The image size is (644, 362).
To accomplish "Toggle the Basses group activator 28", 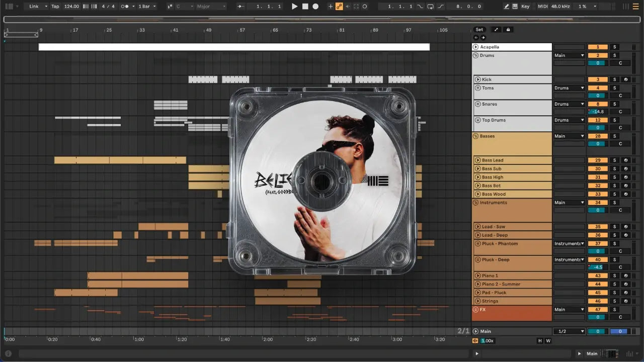I will point(598,136).
